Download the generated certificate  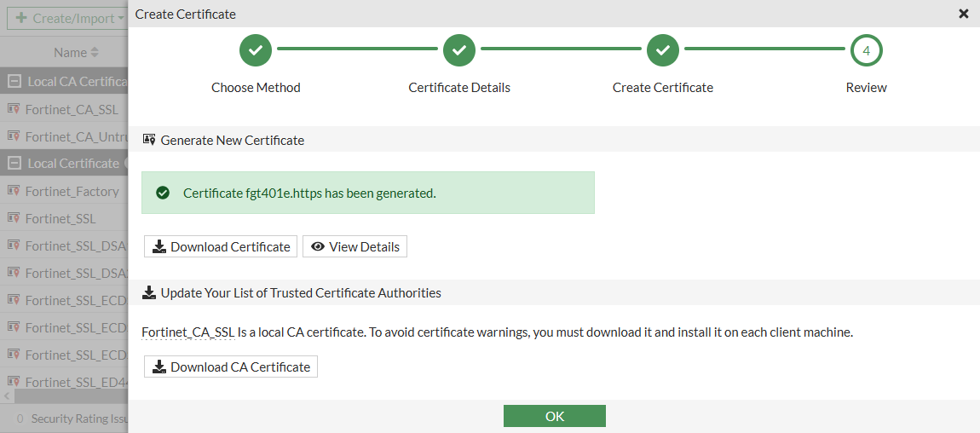pyautogui.click(x=221, y=246)
